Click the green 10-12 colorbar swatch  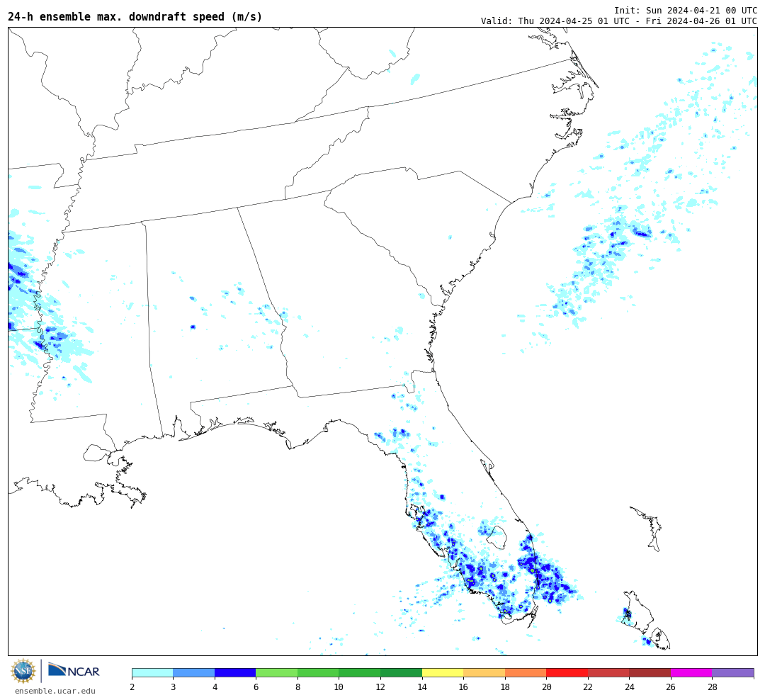point(360,672)
